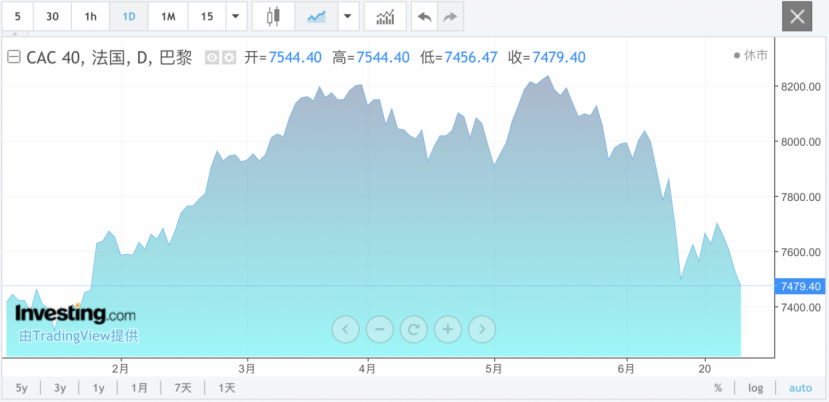Undo the last chart action
The image size is (829, 402).
425,17
